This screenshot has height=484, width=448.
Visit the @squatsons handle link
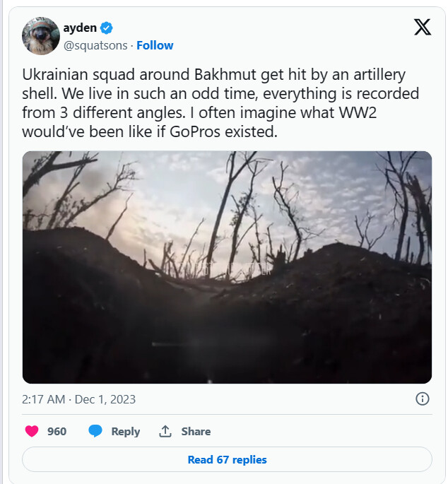95,46
